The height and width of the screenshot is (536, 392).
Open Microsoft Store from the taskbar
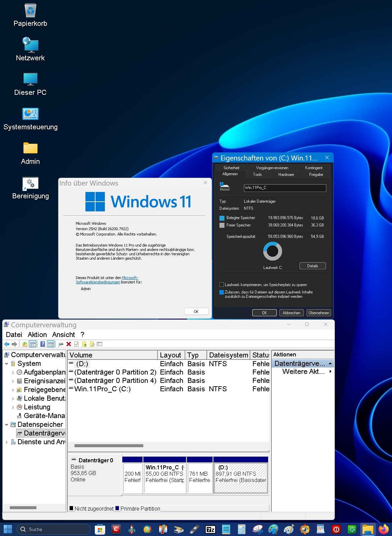pyautogui.click(x=100, y=529)
